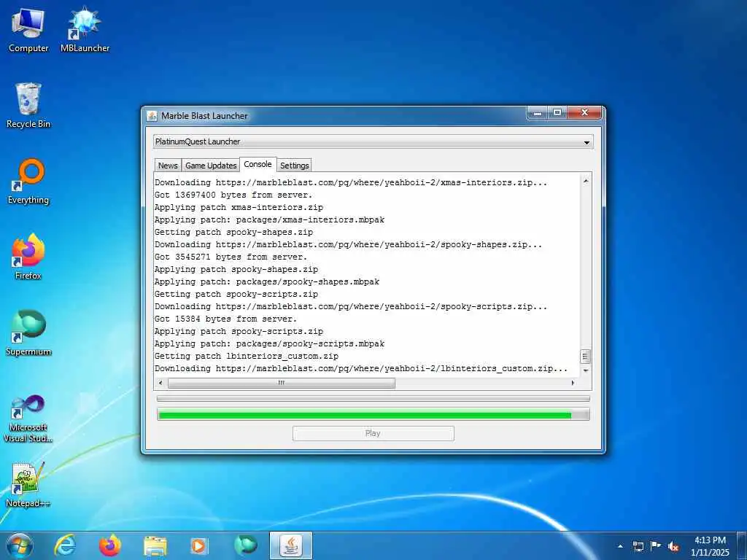The image size is (747, 560).
Task: Launch Firefox from the taskbar
Action: pyautogui.click(x=109, y=545)
